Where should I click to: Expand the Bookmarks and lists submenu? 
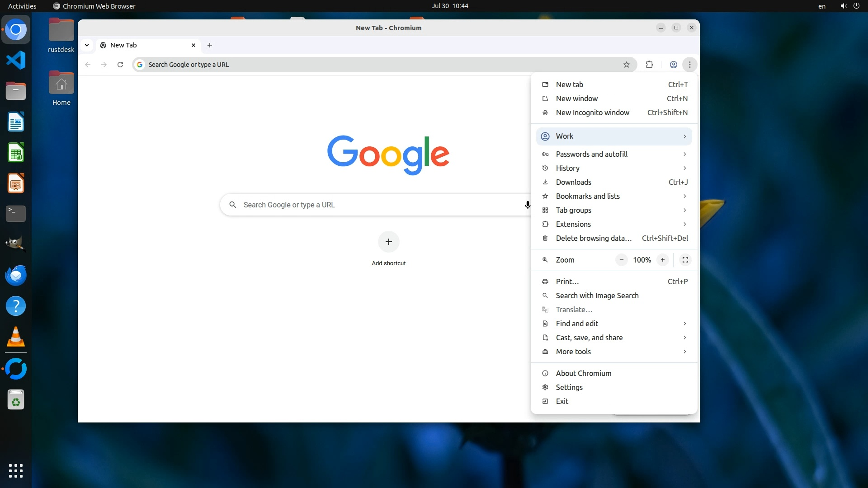(614, 196)
